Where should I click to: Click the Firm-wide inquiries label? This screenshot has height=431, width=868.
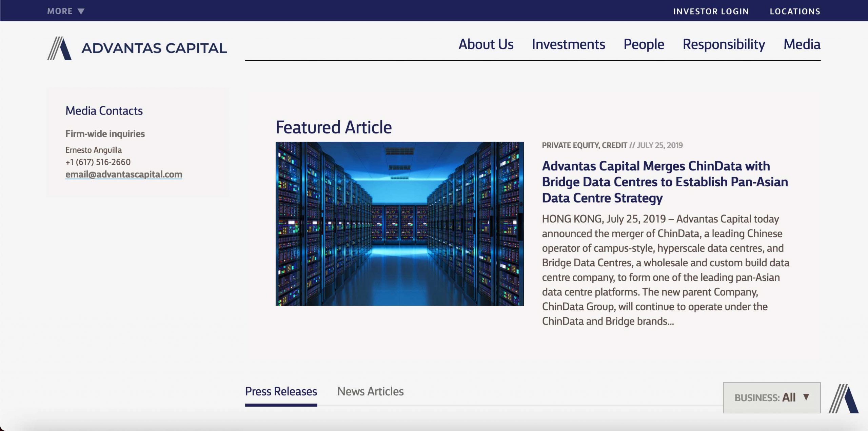[x=105, y=134]
